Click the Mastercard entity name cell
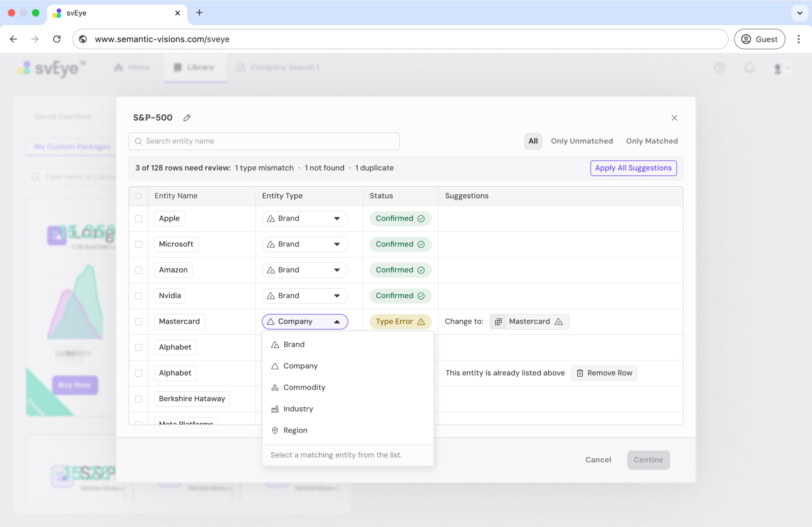 point(179,321)
